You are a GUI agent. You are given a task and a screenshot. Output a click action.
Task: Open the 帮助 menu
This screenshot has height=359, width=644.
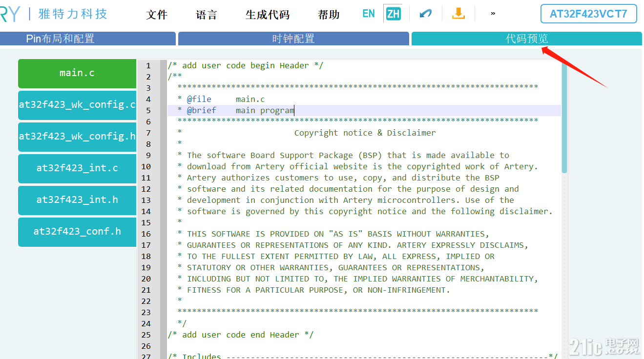click(x=328, y=15)
